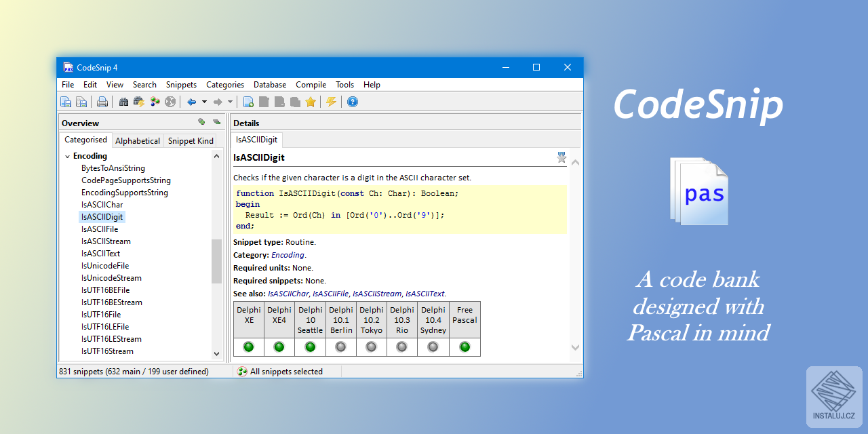This screenshot has width=868, height=434.
Task: Open the File menu
Action: click(68, 85)
